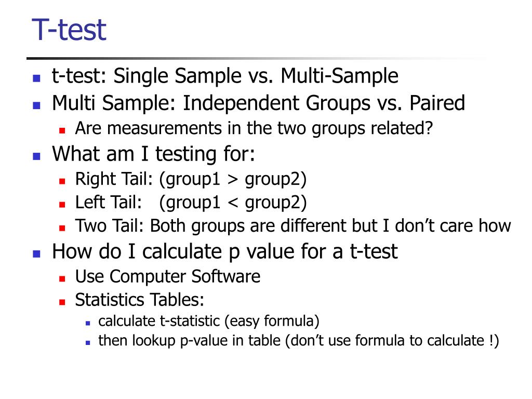The height and width of the screenshot is (399, 532).
Task: Click the red bullet before 'Use Computer Software'
Action: point(62,279)
